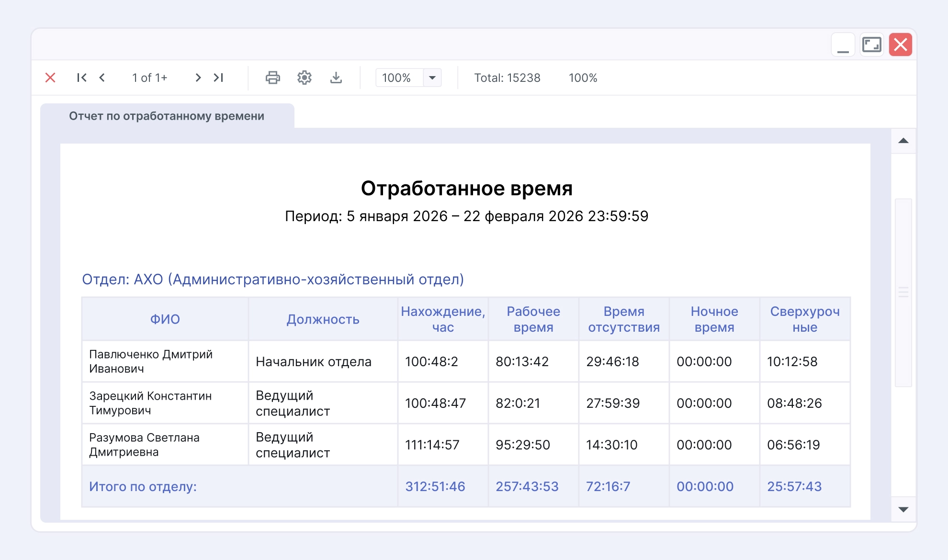Click the 'Должность' column header
The height and width of the screenshot is (560, 948).
click(323, 319)
